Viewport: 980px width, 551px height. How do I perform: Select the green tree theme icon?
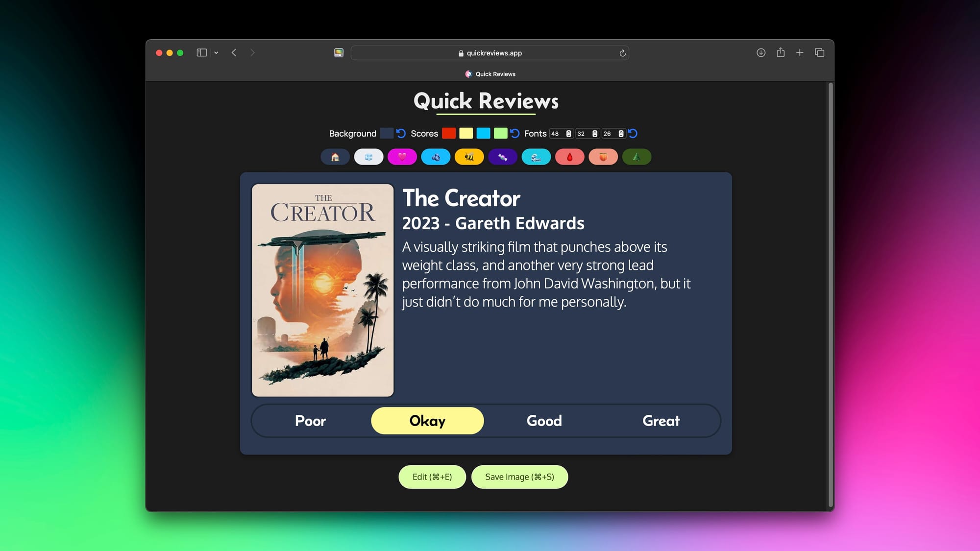tap(637, 156)
